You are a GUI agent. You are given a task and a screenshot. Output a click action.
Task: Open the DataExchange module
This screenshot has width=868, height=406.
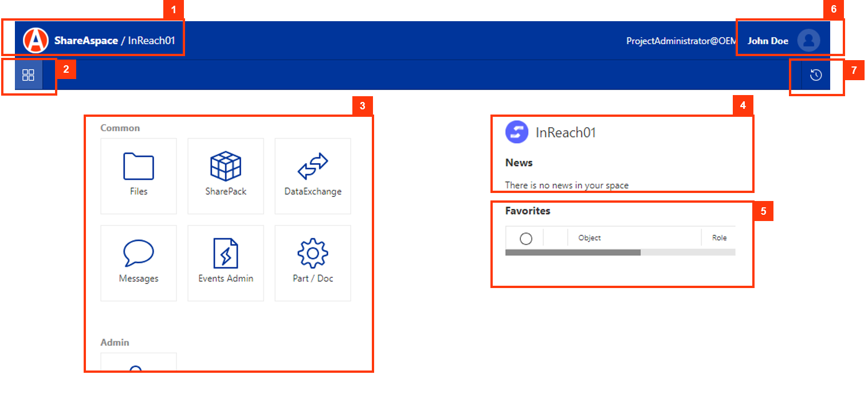(313, 176)
